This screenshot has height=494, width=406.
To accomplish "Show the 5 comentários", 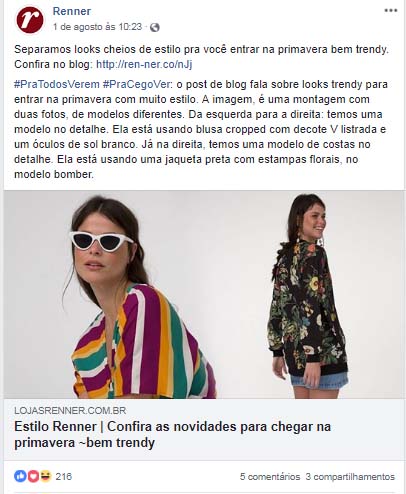I will [x=270, y=477].
